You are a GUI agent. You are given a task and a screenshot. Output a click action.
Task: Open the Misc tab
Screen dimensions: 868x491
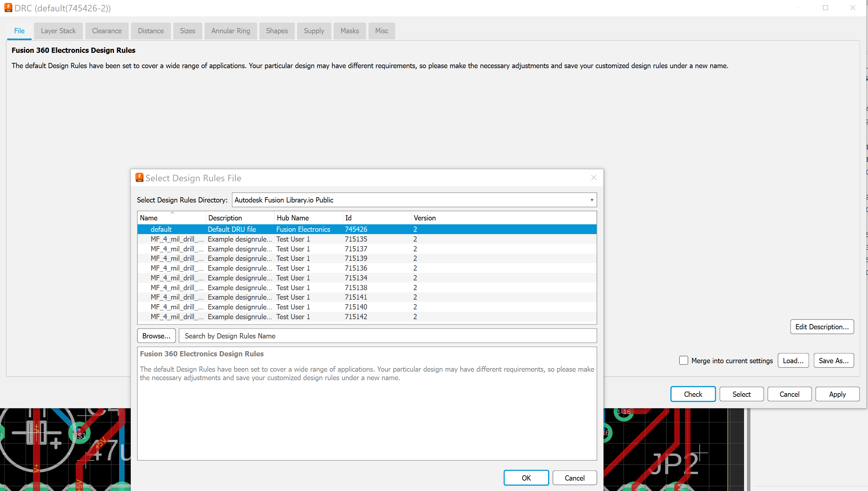tap(382, 31)
